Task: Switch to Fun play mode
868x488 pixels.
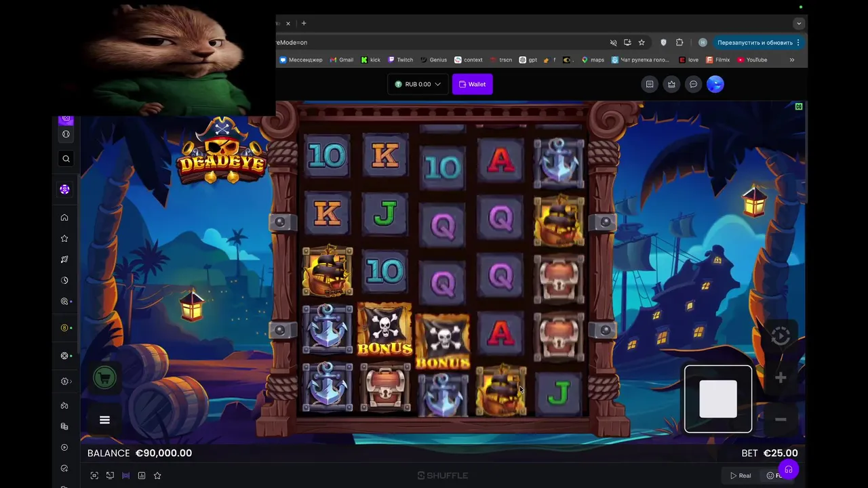Action: (774, 476)
